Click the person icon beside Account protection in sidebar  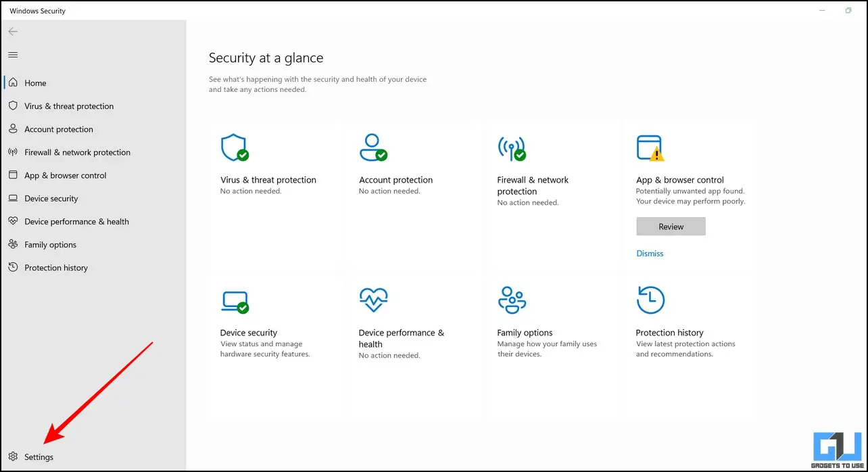[x=13, y=128]
